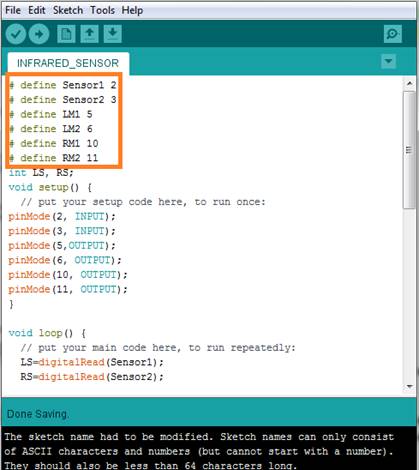Screen dimensions: 419x470
Task: Click the Open sketch up-arrow icon
Action: [x=89, y=34]
